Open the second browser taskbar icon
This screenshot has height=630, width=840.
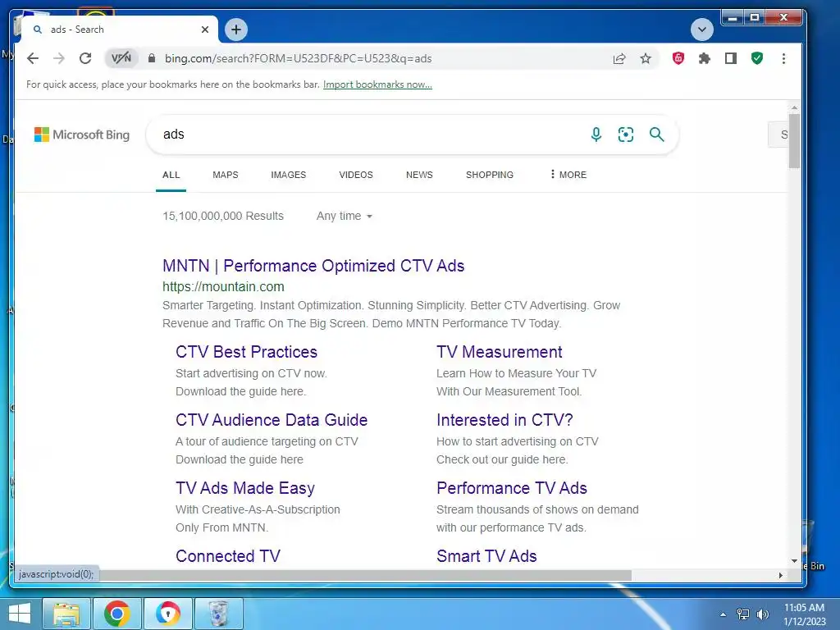(x=168, y=614)
